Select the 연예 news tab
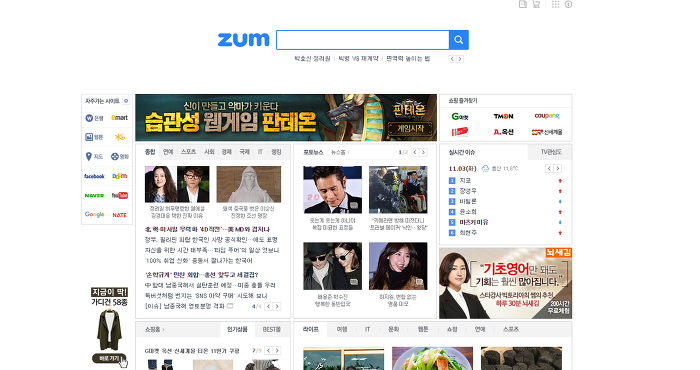The height and width of the screenshot is (370, 700). [x=168, y=152]
